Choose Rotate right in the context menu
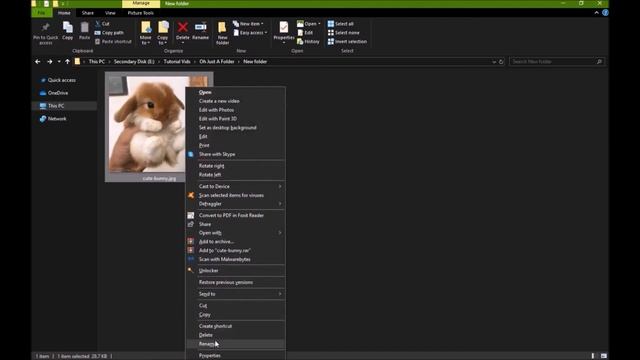 [x=236, y=166]
